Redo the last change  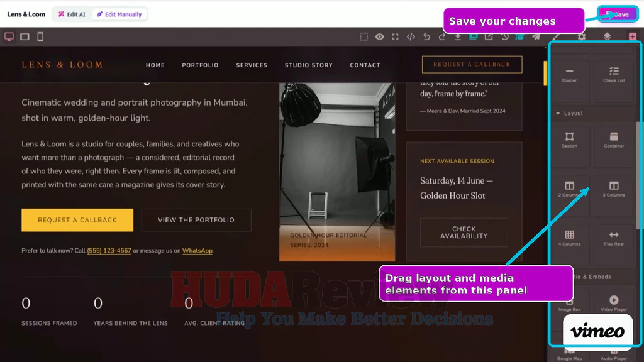[442, 37]
